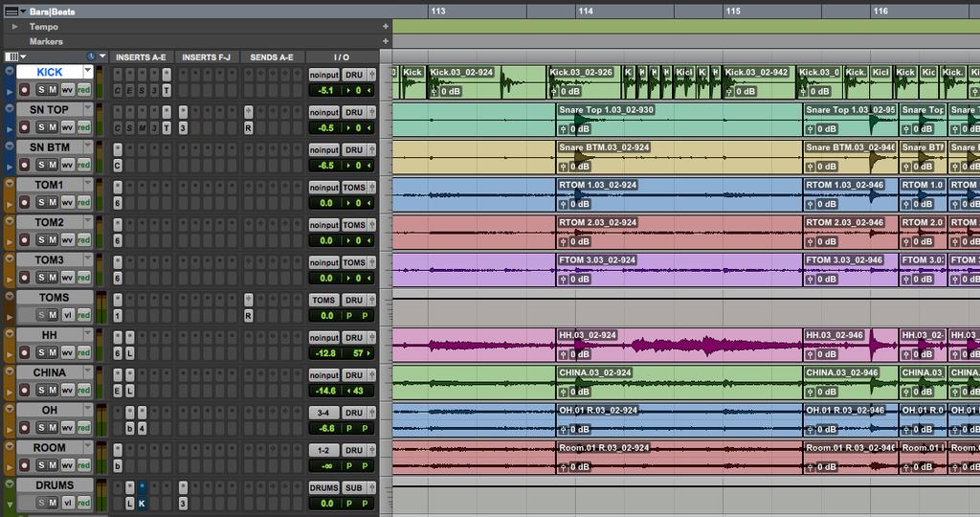The height and width of the screenshot is (517, 980).
Task: Click clip gain fader icon on Snare Top 1.03_02-930
Action: click(x=563, y=129)
